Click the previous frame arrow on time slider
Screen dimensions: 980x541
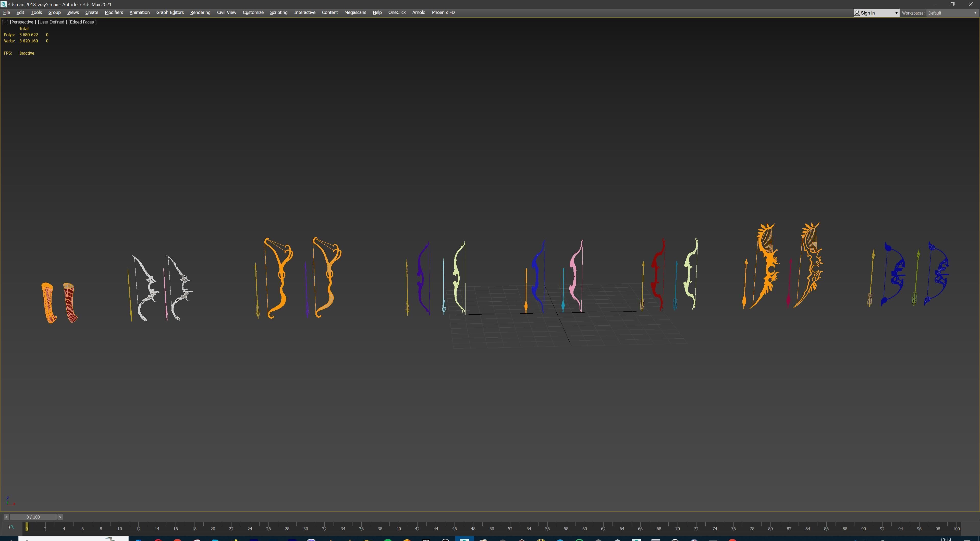6,517
